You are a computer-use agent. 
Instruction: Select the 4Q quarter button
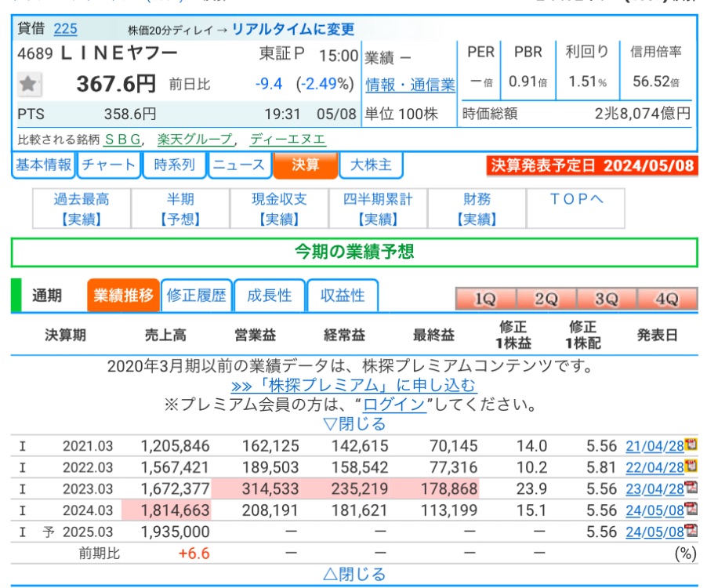pyautogui.click(x=667, y=299)
